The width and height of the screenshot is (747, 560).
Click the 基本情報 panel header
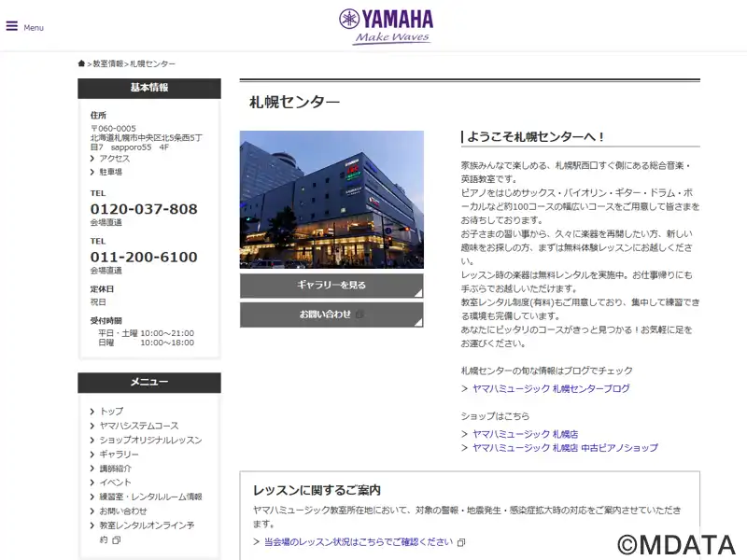click(x=149, y=88)
